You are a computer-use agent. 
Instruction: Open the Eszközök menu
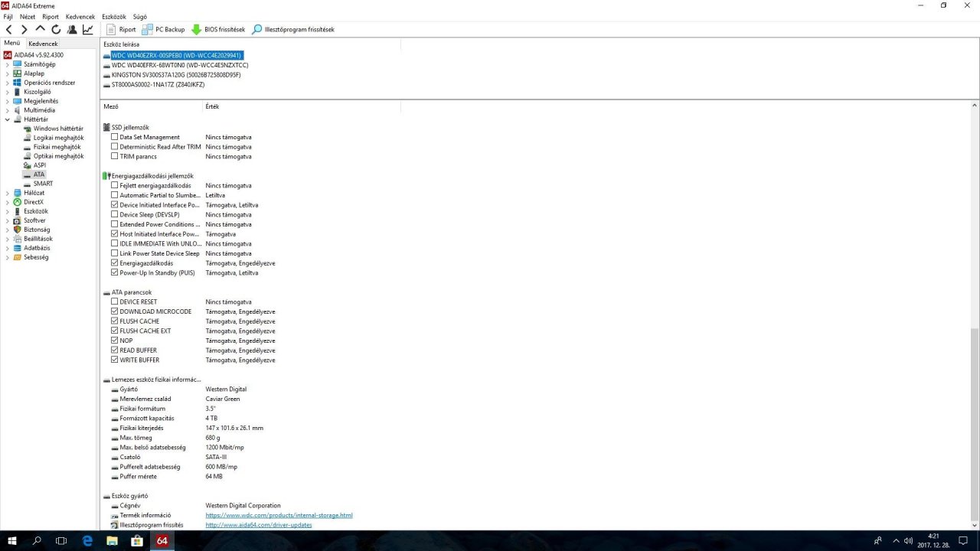point(114,16)
